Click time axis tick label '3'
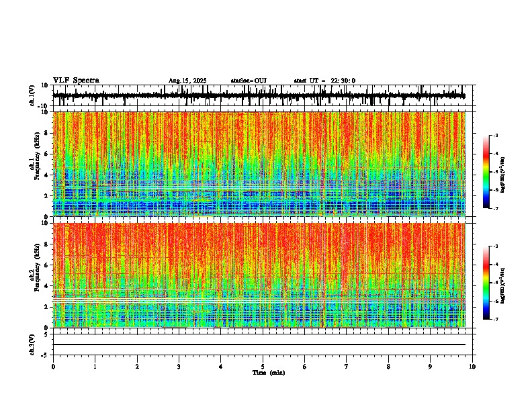 click(179, 367)
